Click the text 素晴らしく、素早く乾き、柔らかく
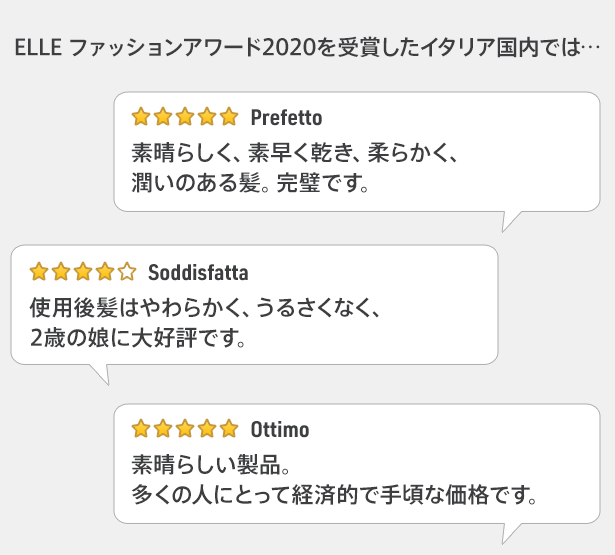The height and width of the screenshot is (555, 615). [x=288, y=153]
